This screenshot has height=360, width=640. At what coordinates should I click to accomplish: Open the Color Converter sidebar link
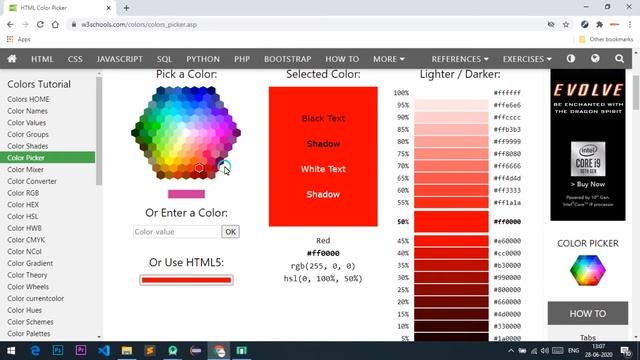(32, 181)
